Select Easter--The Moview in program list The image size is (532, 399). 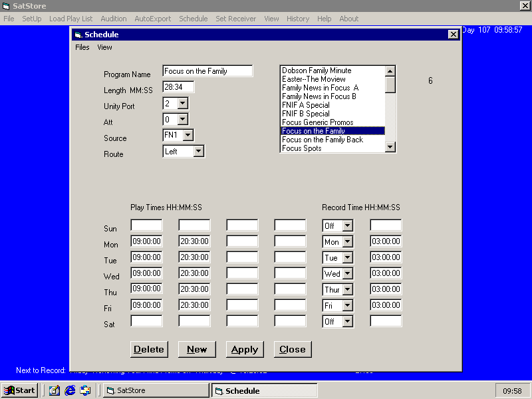pyautogui.click(x=332, y=79)
